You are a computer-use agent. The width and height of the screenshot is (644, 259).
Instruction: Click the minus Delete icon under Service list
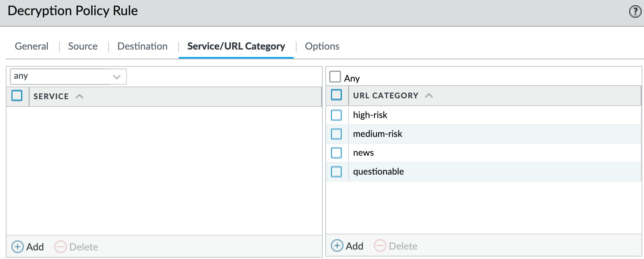click(x=61, y=247)
